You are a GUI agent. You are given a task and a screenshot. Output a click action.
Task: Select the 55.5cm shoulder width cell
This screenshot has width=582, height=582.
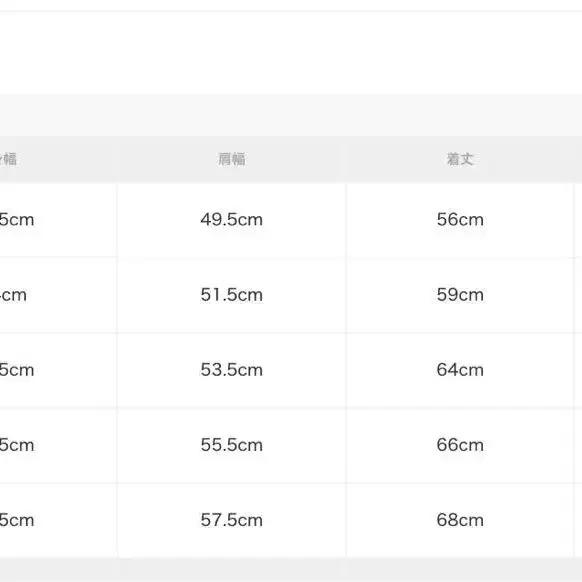tap(232, 445)
